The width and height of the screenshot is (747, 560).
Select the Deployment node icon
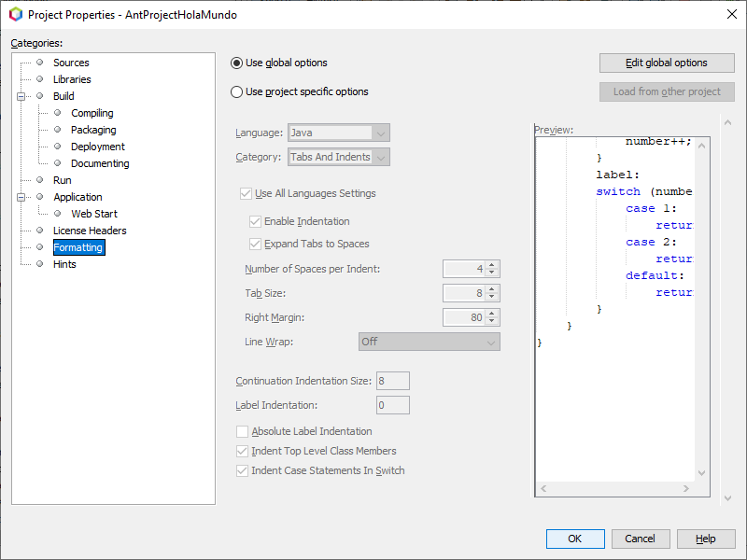58,147
